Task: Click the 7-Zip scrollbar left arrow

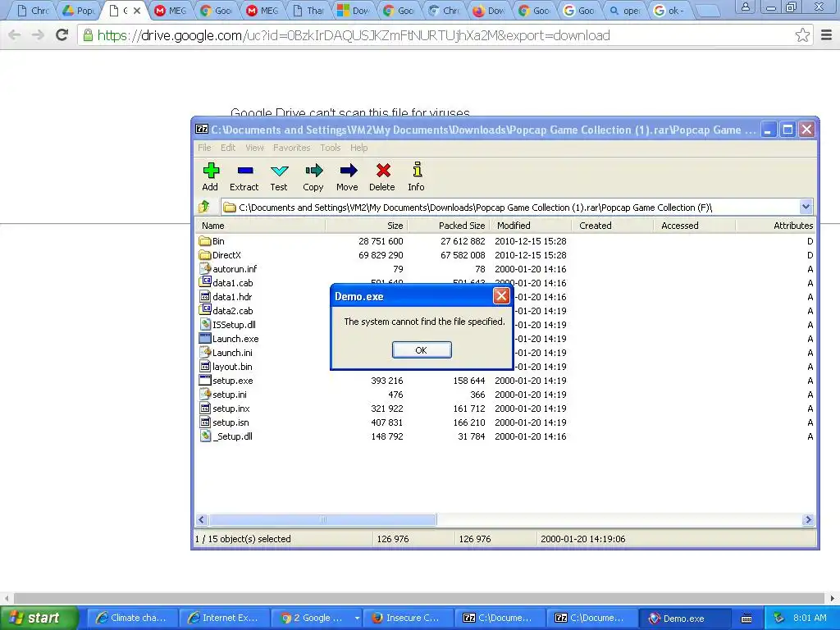Action: pyautogui.click(x=202, y=519)
